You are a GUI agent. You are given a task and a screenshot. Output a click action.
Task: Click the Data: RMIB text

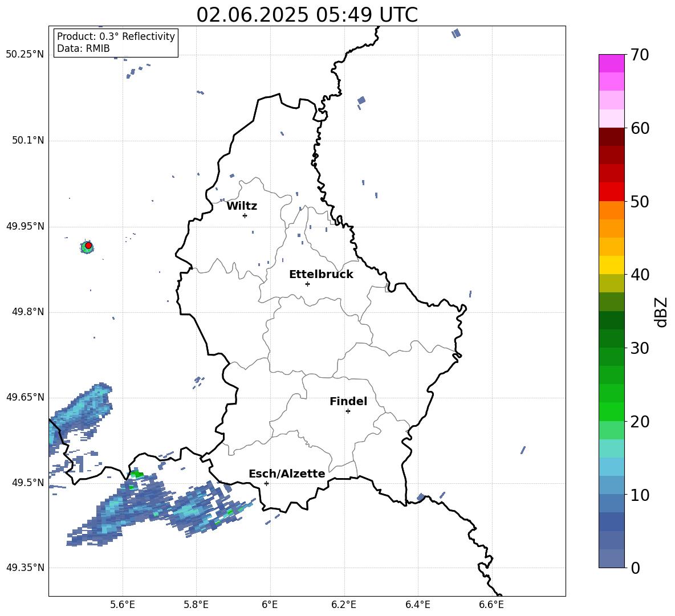pyautogui.click(x=83, y=48)
